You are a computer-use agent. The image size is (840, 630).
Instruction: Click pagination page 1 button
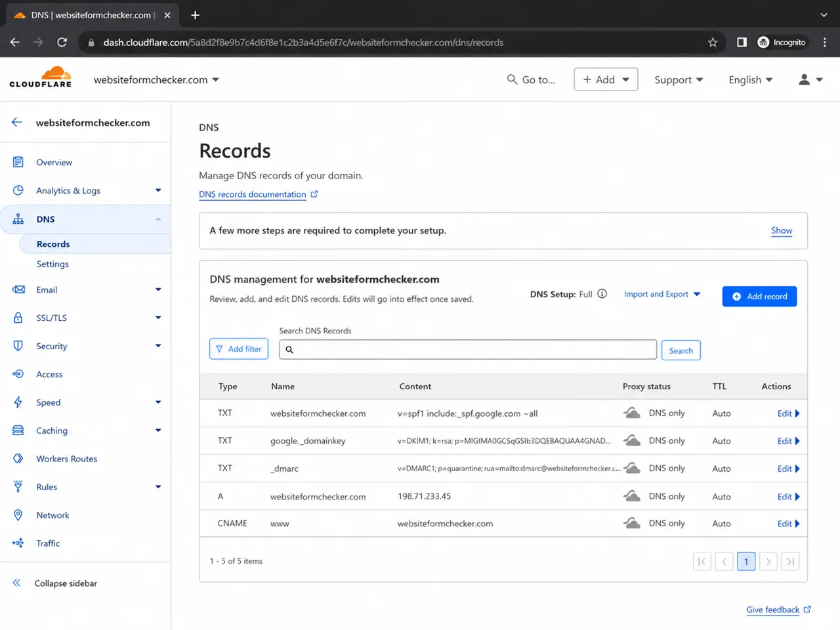746,561
